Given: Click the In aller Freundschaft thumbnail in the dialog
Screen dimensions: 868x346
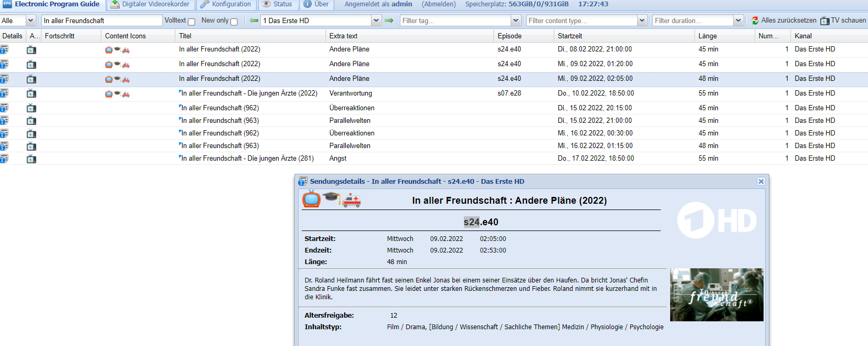Looking at the screenshot, I should (717, 295).
